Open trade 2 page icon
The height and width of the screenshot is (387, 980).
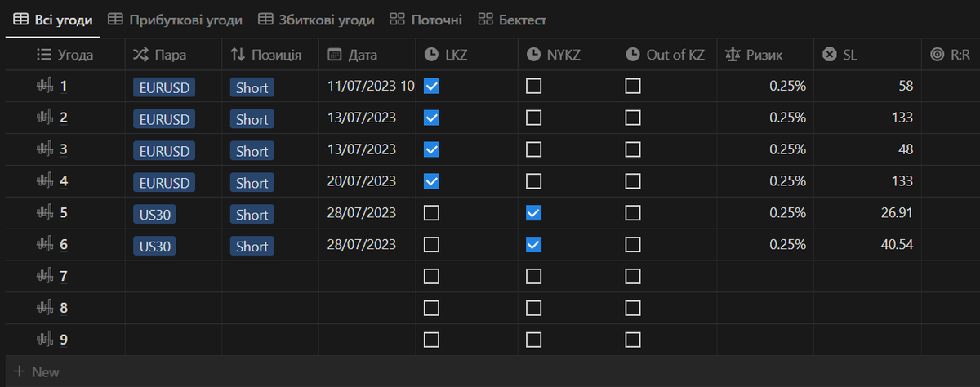coord(45,118)
